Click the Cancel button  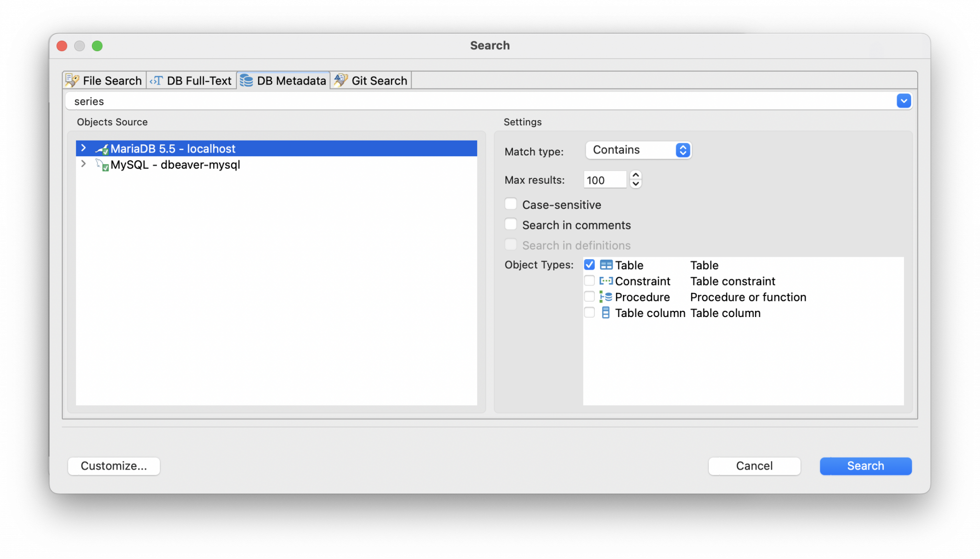coord(754,466)
